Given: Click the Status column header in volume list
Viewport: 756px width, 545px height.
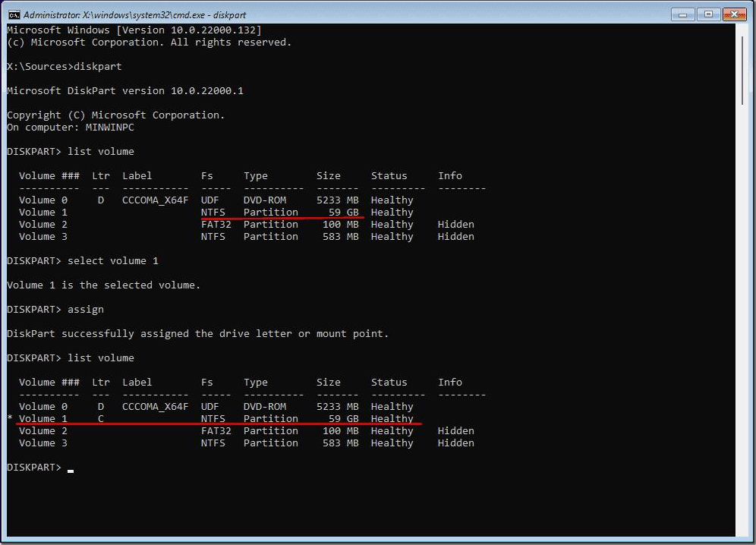Looking at the screenshot, I should [389, 175].
